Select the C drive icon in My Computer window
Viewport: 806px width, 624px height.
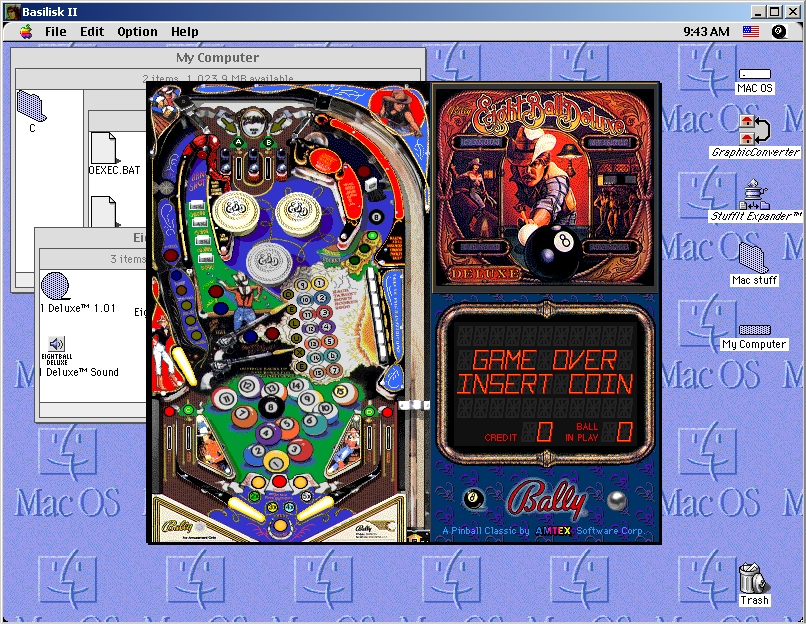coord(32,106)
